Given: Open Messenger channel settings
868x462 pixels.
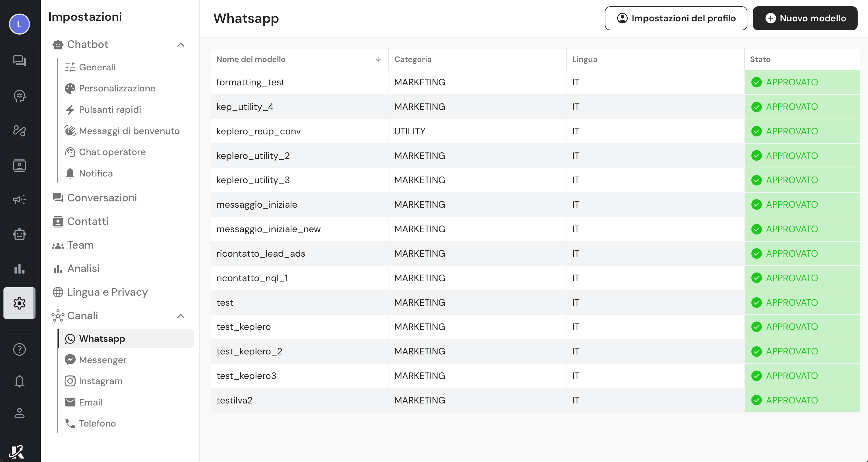Looking at the screenshot, I should coord(102,360).
